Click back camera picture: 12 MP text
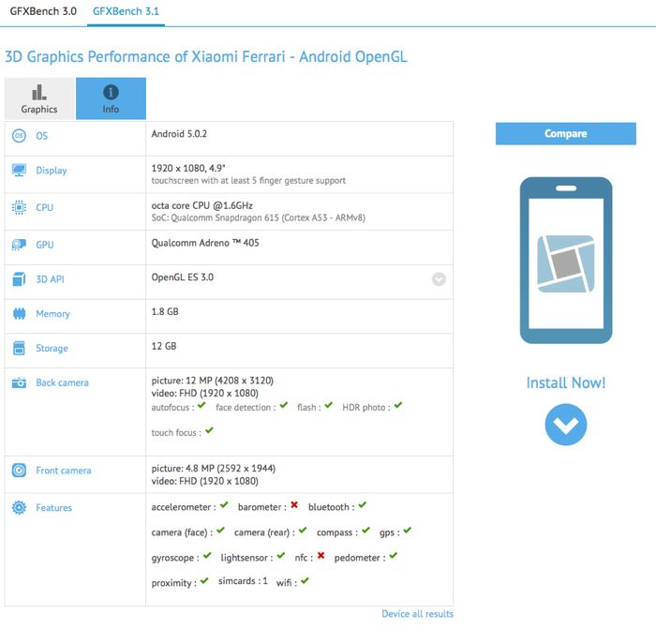 coord(212,381)
